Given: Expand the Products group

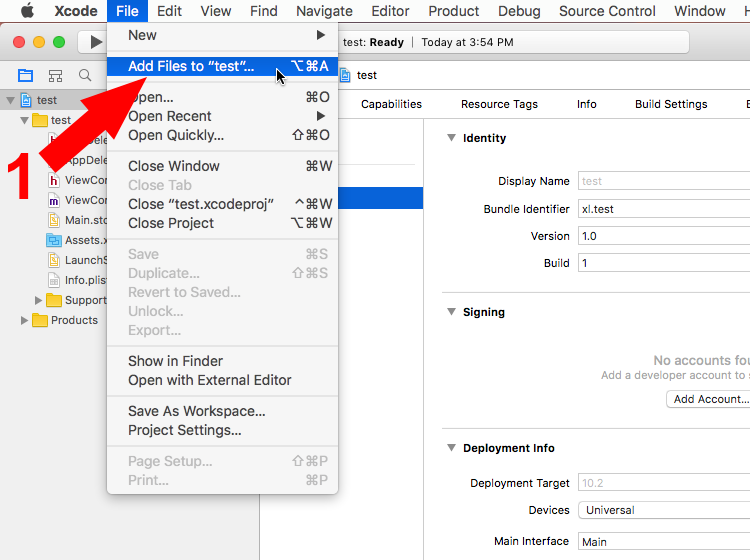Looking at the screenshot, I should pyautogui.click(x=24, y=320).
